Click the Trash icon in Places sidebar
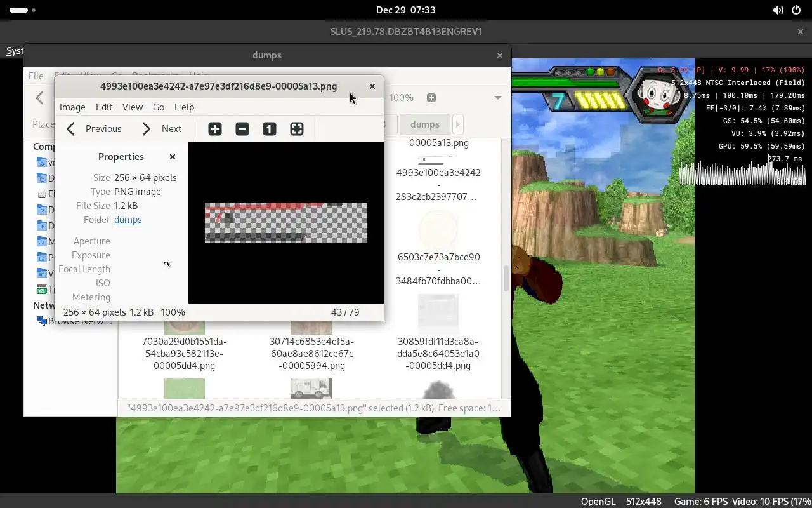Viewport: 812px width, 508px height. coord(42,290)
